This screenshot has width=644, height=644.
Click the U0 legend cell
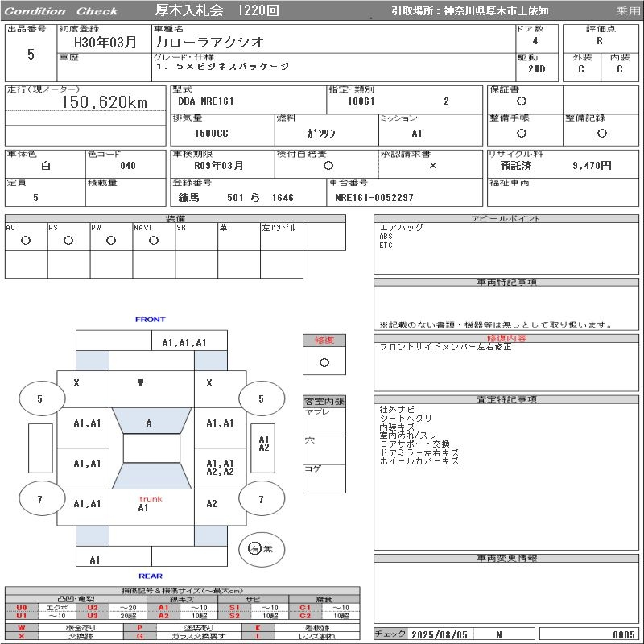point(22,608)
